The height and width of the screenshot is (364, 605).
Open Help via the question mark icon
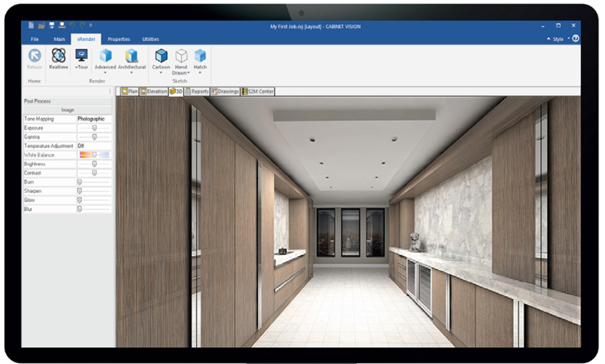point(575,39)
